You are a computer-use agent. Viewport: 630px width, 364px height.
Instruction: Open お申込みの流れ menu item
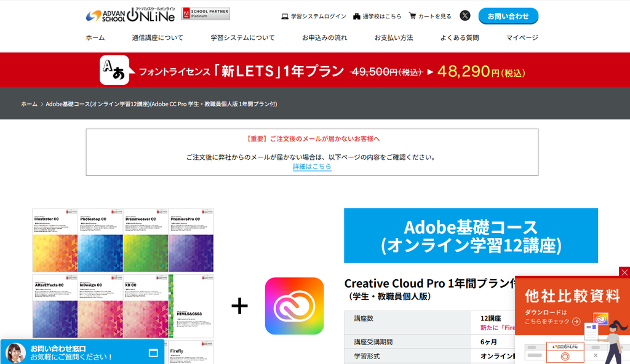(x=325, y=38)
